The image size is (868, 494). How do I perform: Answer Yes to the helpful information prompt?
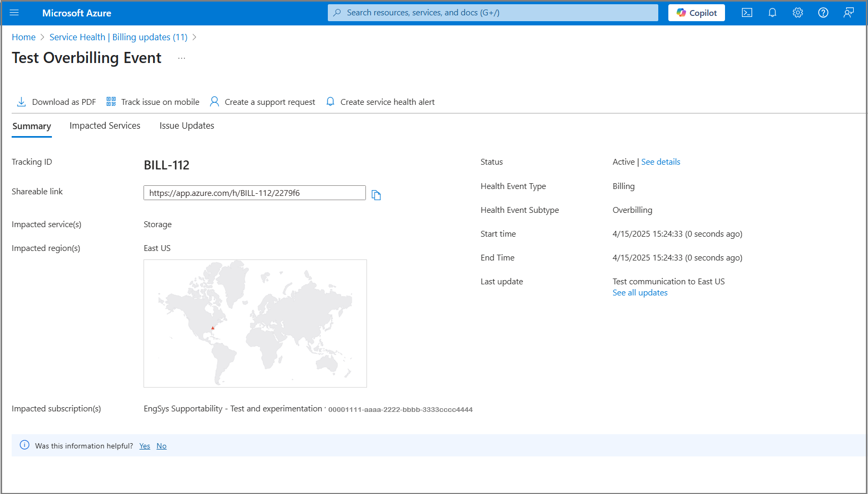(x=145, y=446)
